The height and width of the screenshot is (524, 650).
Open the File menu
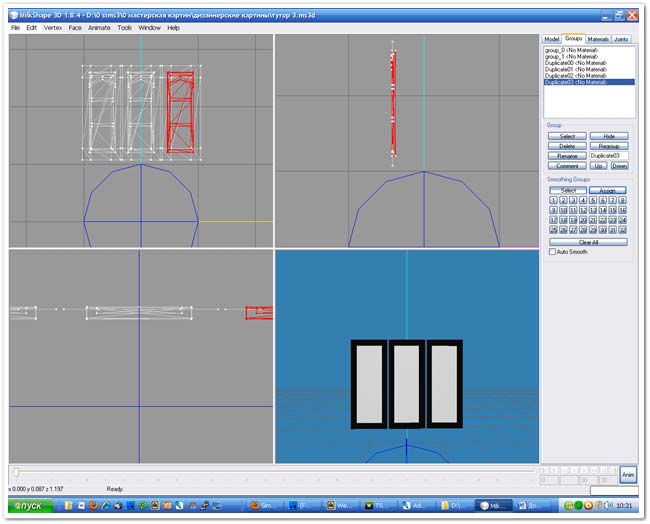16,28
